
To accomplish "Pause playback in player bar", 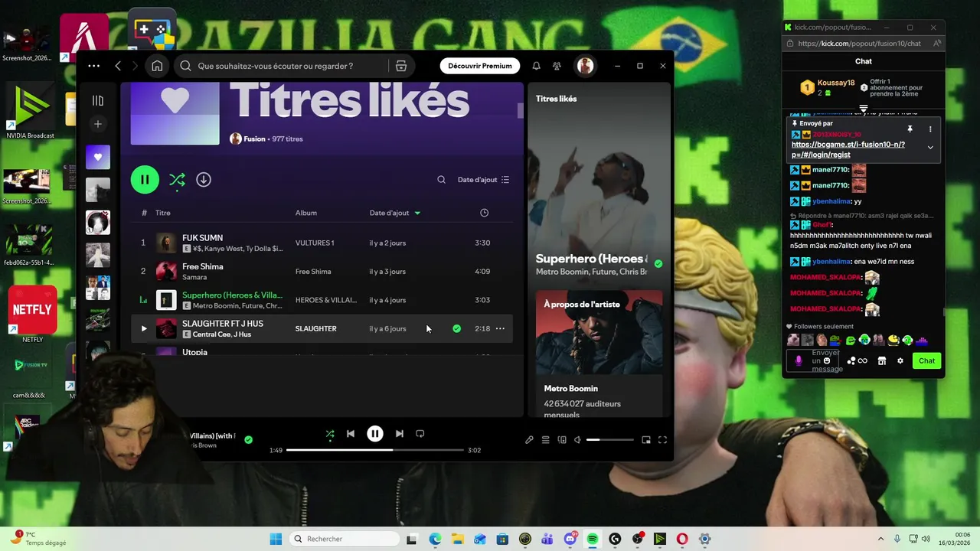I will pos(374,434).
